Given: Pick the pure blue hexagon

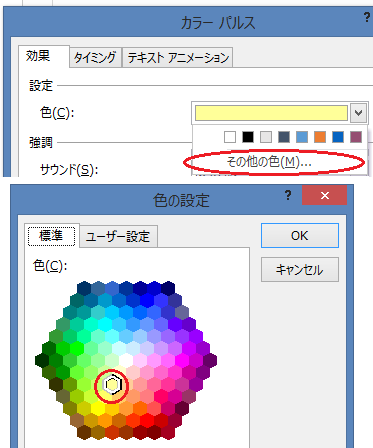Looking at the screenshot, I should 147,300.
